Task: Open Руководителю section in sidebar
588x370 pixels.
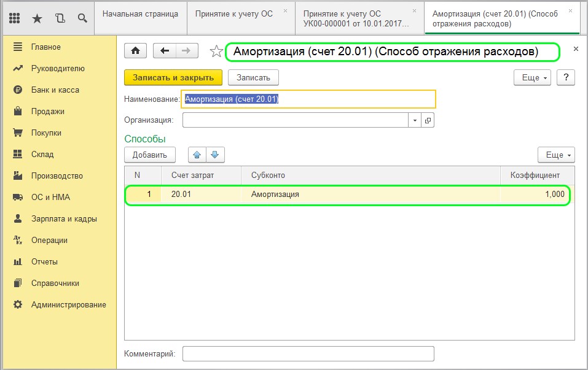Action: (58, 69)
